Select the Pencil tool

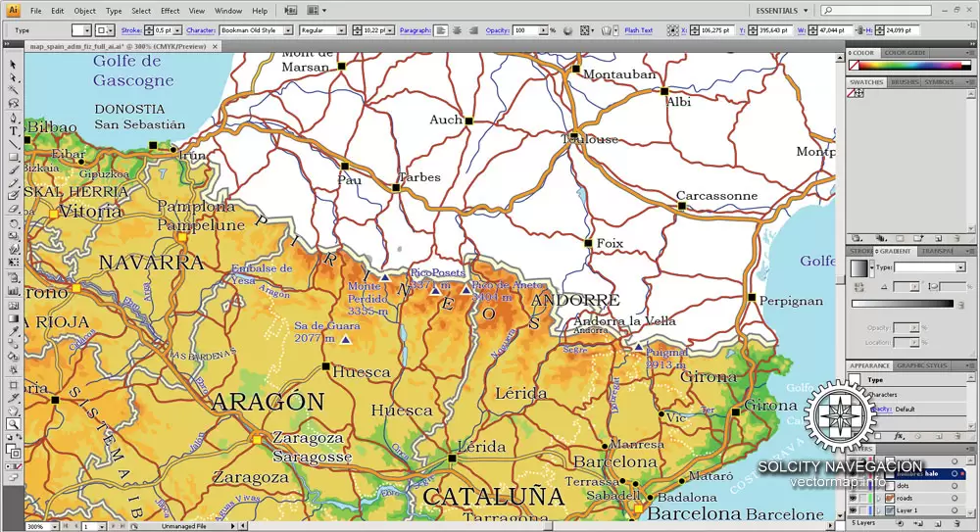pyautogui.click(x=13, y=183)
